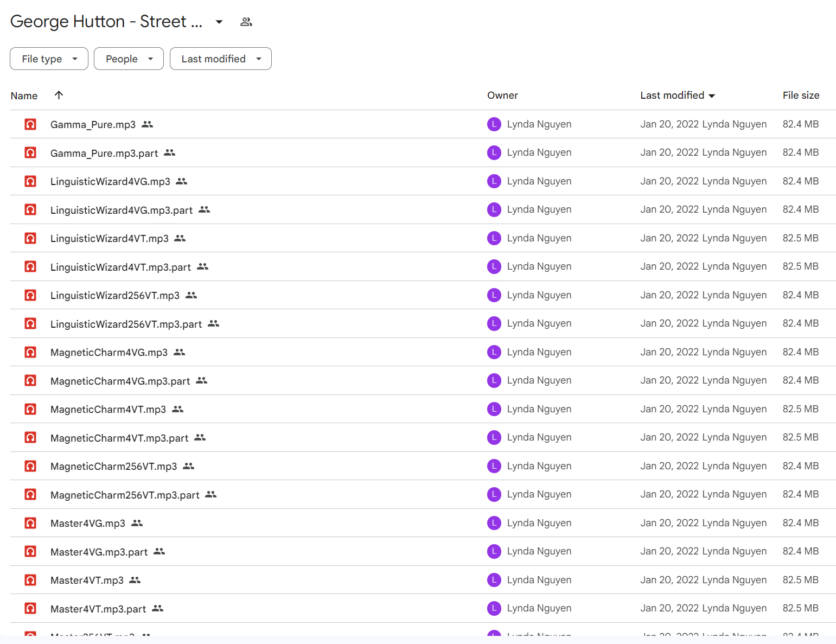Open the People filter dropdown

(129, 59)
